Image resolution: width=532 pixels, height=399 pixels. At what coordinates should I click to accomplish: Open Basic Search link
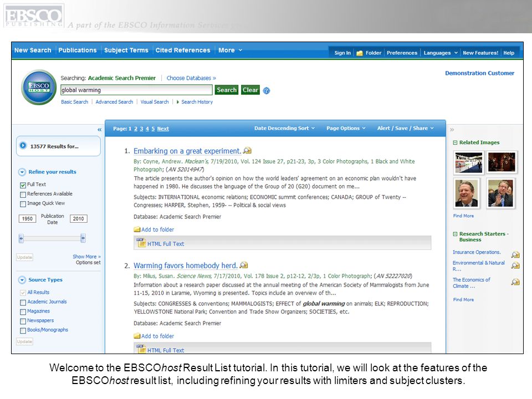point(74,102)
